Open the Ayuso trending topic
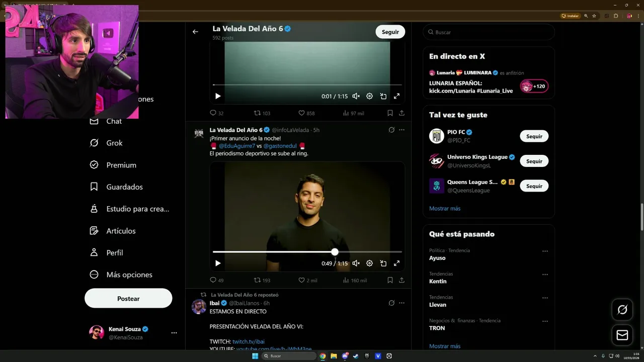Image resolution: width=644 pixels, height=362 pixels. (x=437, y=258)
